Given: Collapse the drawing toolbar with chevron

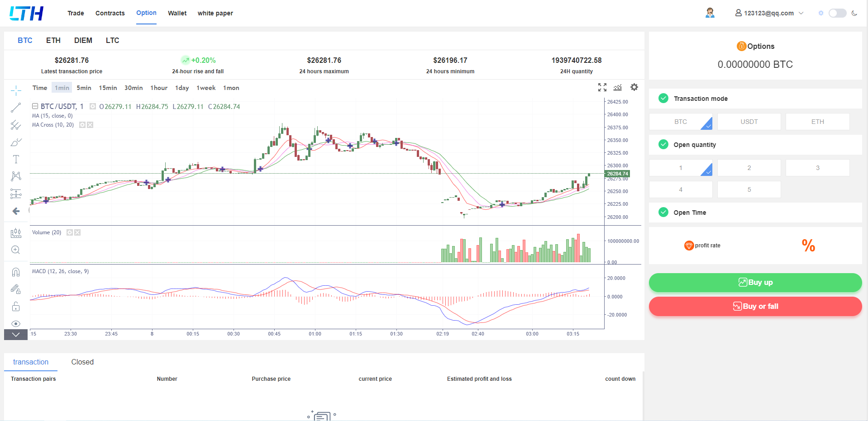Looking at the screenshot, I should tap(16, 335).
